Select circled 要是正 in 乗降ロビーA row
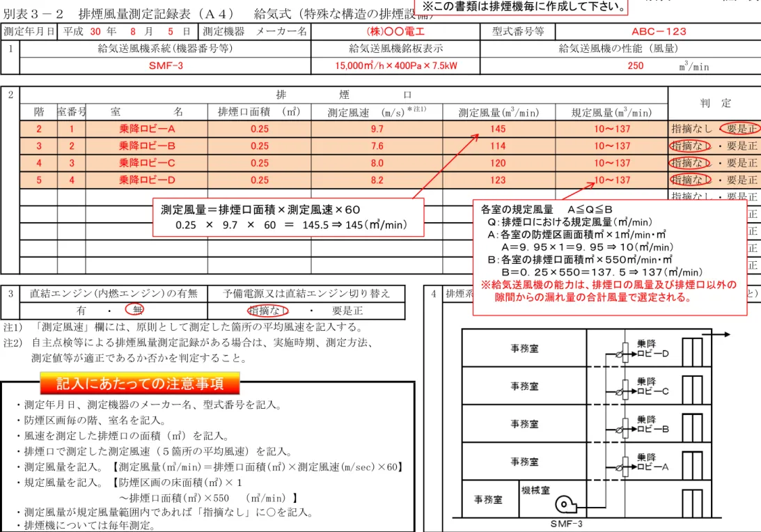The height and width of the screenshot is (532, 761). pos(740,129)
